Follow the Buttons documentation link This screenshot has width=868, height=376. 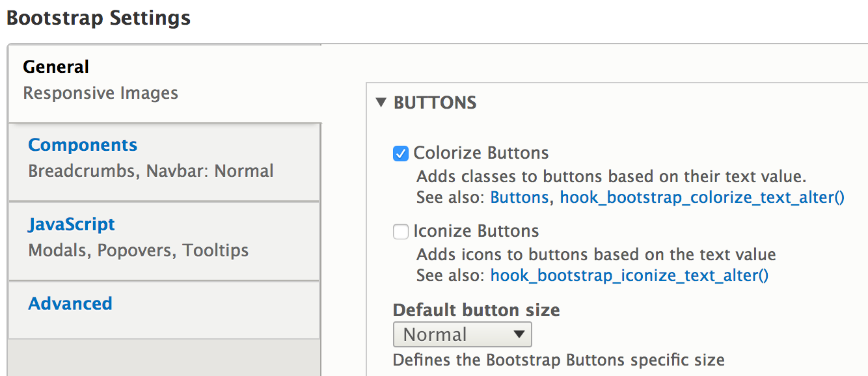[x=519, y=197]
